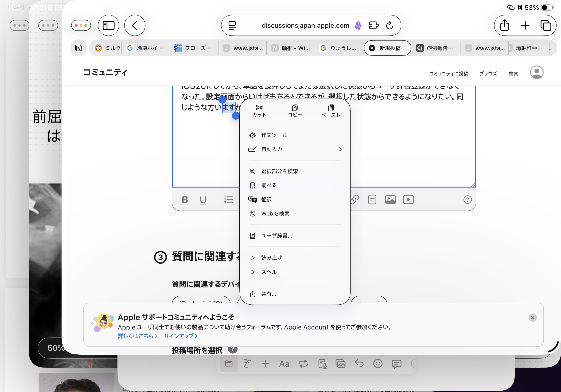Toggle underline formatting in the editor
The image size is (561, 392).
point(203,200)
